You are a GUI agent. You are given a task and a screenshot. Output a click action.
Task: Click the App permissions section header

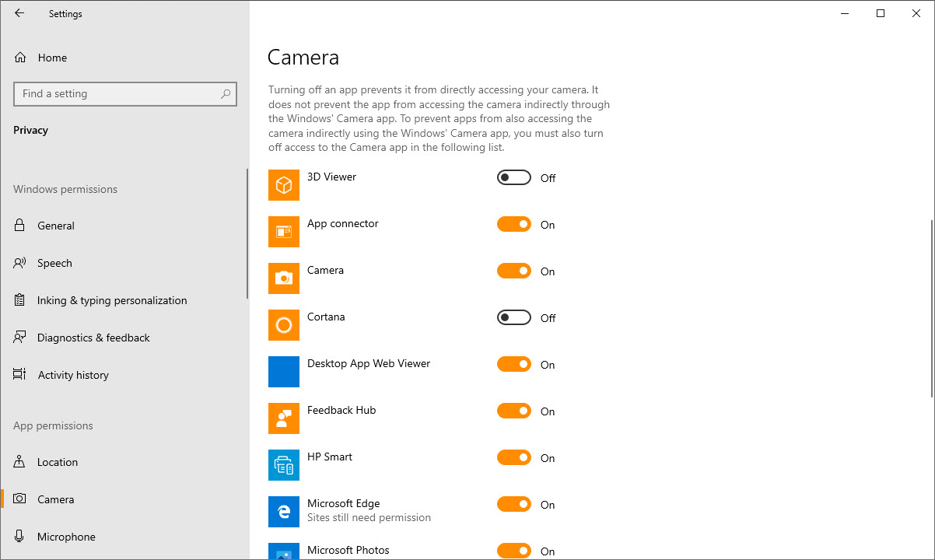[x=53, y=425]
